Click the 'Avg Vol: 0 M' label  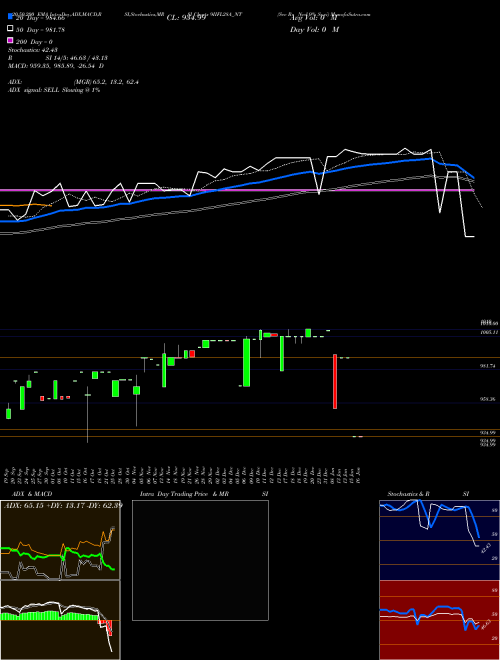(x=314, y=18)
